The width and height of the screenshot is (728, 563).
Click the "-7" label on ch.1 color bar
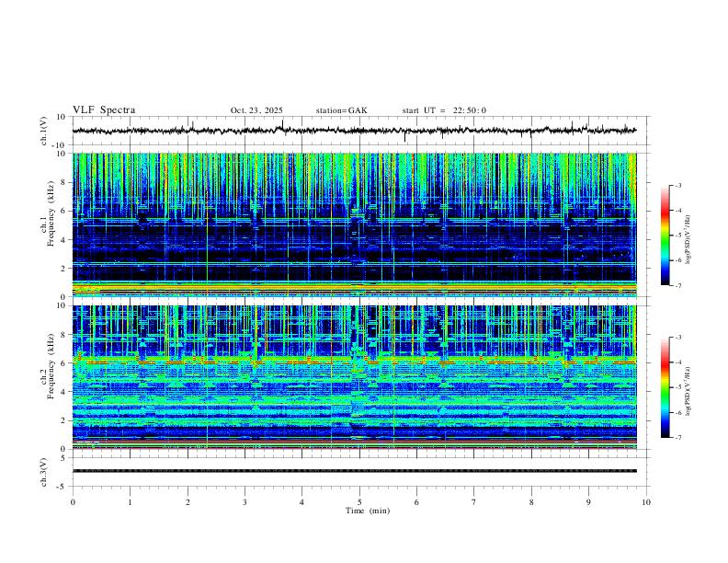(678, 285)
